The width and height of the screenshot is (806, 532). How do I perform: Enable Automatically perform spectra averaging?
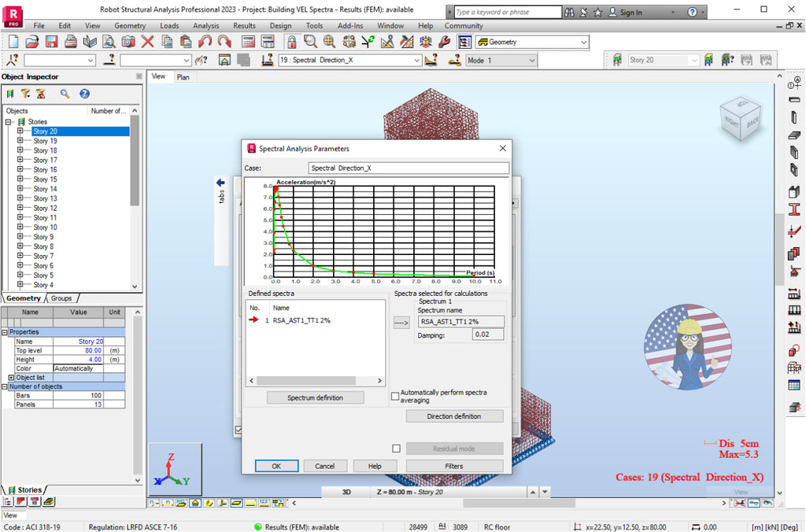(395, 397)
